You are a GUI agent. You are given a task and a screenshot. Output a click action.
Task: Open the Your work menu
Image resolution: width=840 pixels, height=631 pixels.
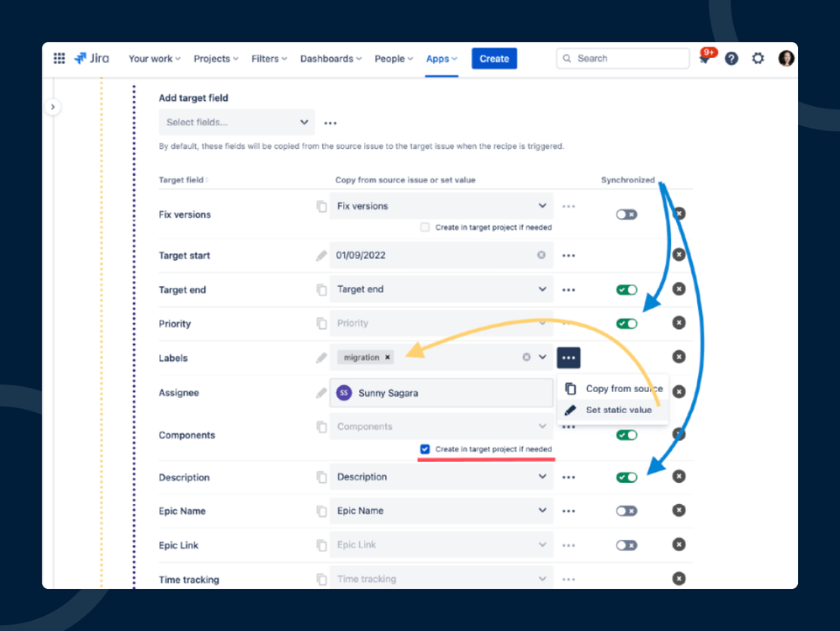tap(154, 59)
